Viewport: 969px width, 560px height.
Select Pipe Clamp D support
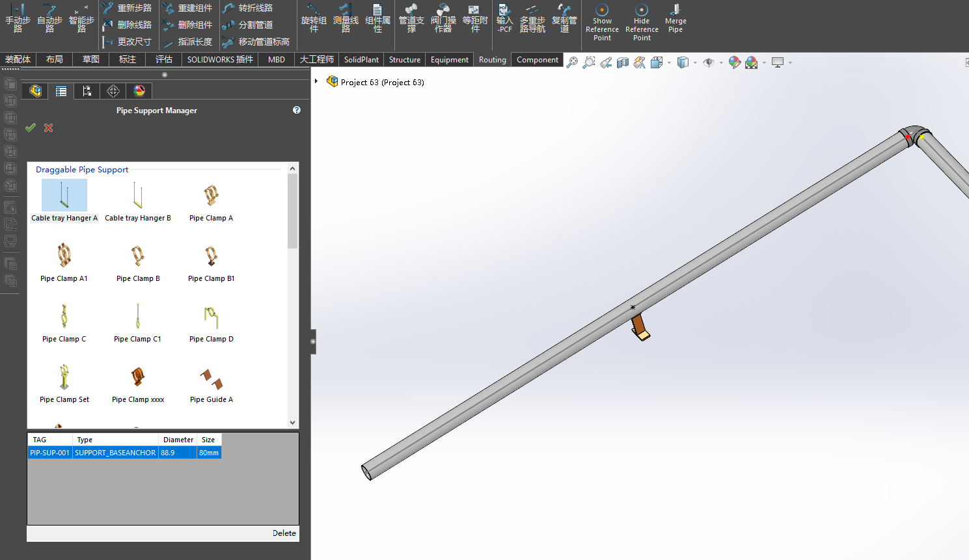click(211, 323)
